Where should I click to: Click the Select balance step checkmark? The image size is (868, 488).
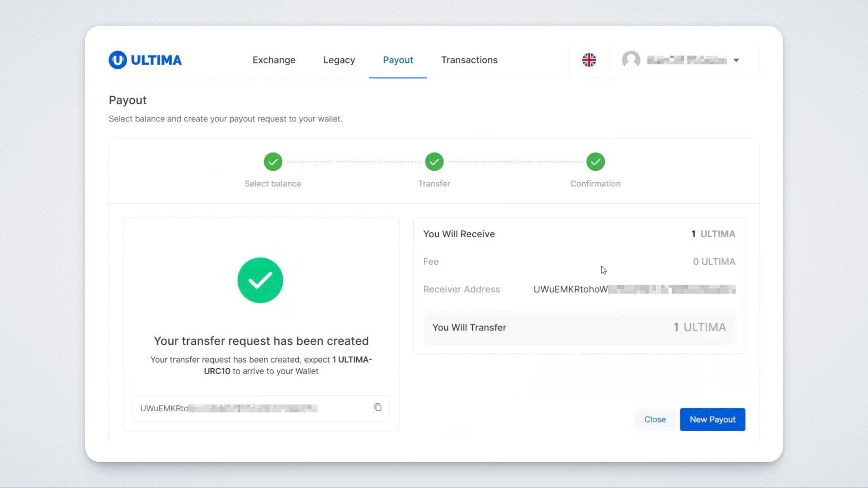(273, 162)
